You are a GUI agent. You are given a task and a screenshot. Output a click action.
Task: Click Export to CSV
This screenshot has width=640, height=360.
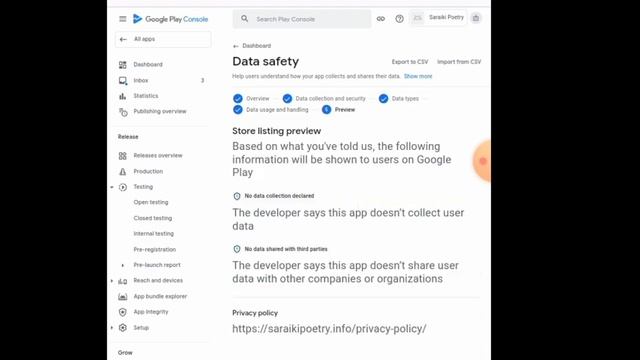pyautogui.click(x=410, y=62)
